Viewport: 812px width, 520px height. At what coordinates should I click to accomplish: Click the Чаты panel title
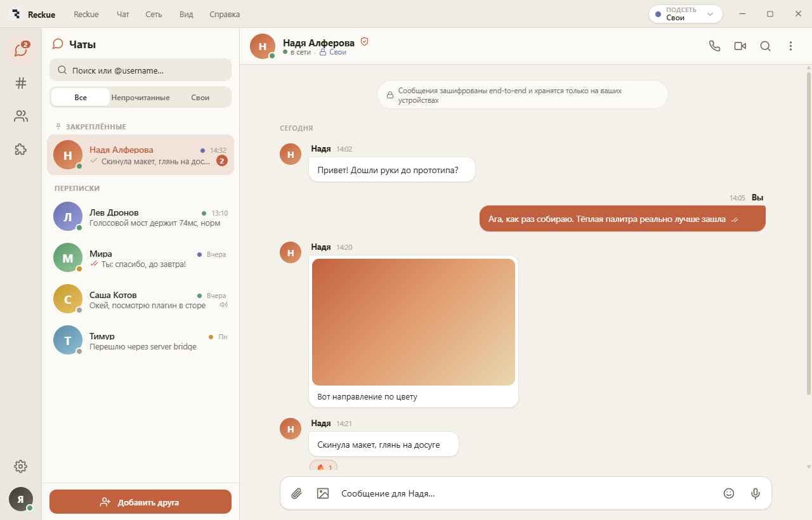82,44
